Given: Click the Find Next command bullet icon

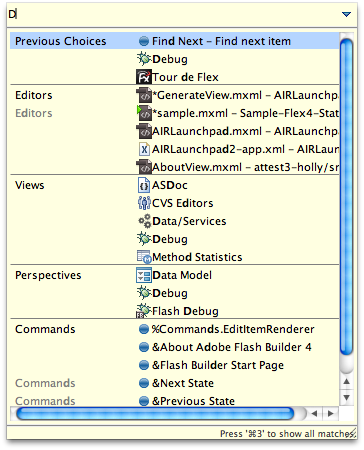Looking at the screenshot, I should click(x=144, y=41).
